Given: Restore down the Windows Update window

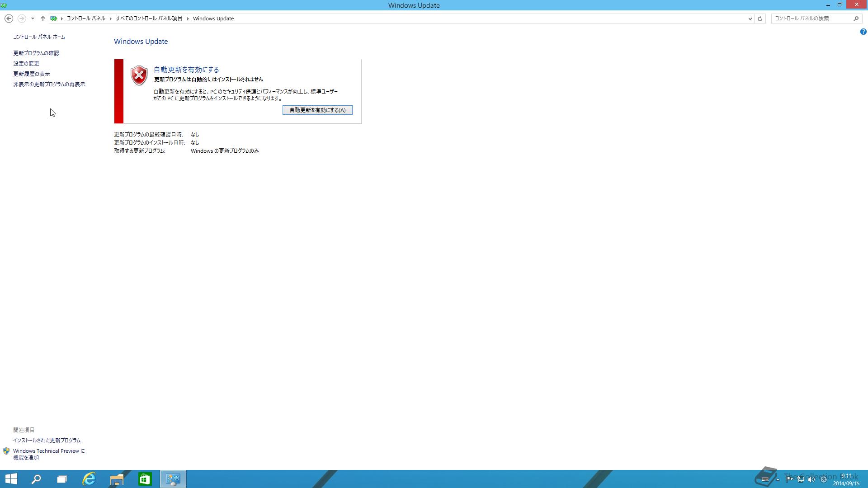Looking at the screenshot, I should (x=840, y=5).
